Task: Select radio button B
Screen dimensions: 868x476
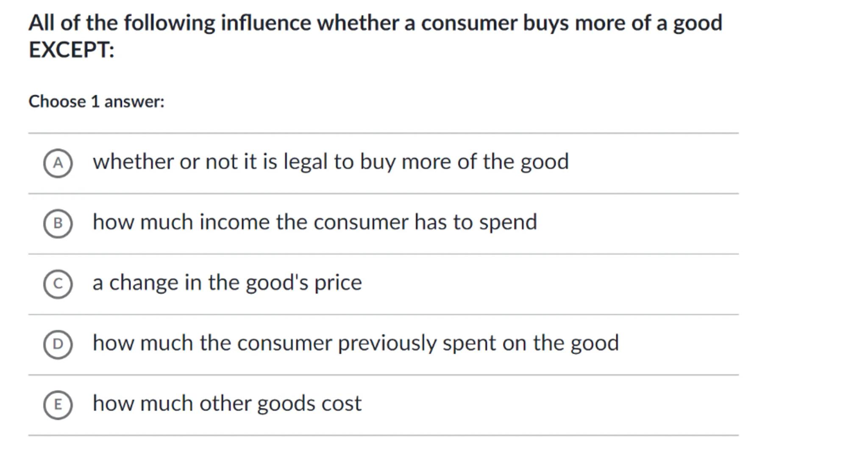Action: point(58,223)
